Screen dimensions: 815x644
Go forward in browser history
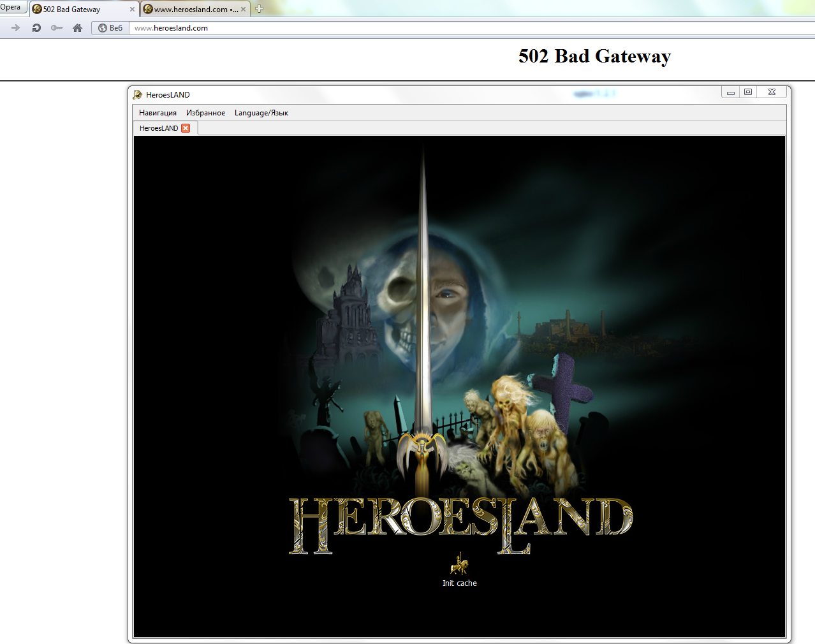[16, 28]
